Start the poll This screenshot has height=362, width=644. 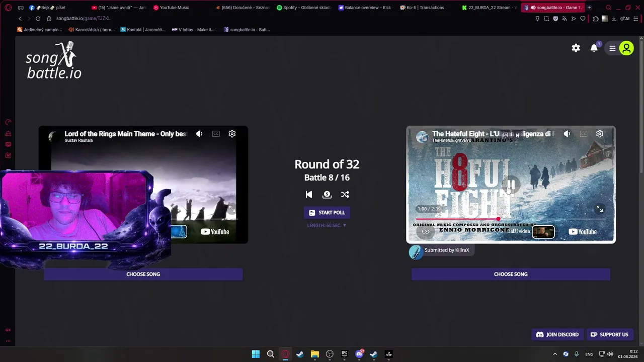pyautogui.click(x=327, y=213)
